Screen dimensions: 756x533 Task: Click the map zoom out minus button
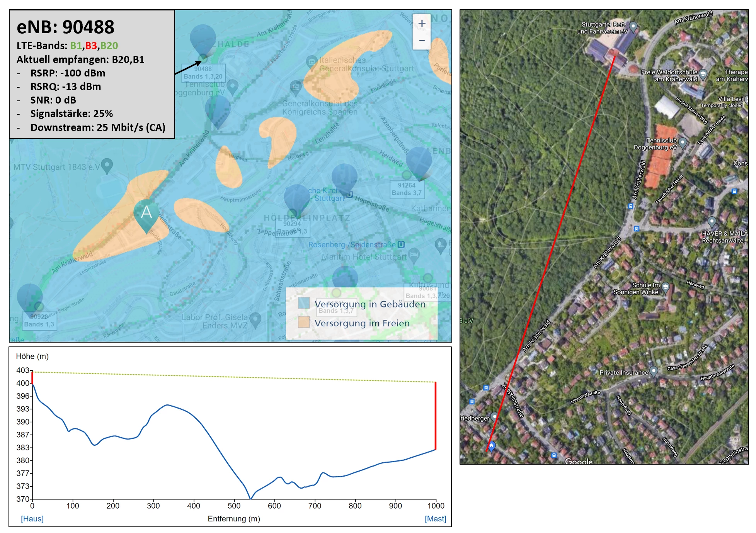pos(422,41)
